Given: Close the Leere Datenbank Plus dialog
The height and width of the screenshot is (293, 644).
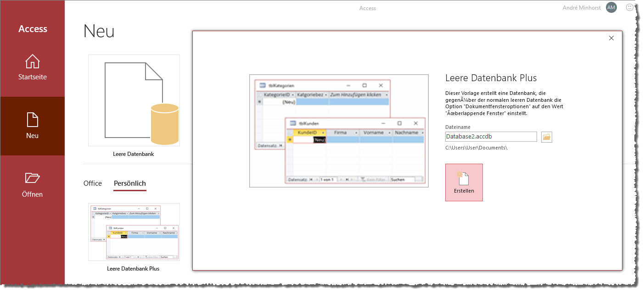Looking at the screenshot, I should 611,38.
